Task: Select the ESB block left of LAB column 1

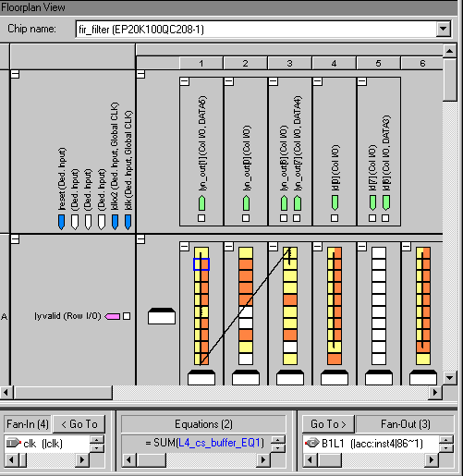Action: pyautogui.click(x=162, y=316)
